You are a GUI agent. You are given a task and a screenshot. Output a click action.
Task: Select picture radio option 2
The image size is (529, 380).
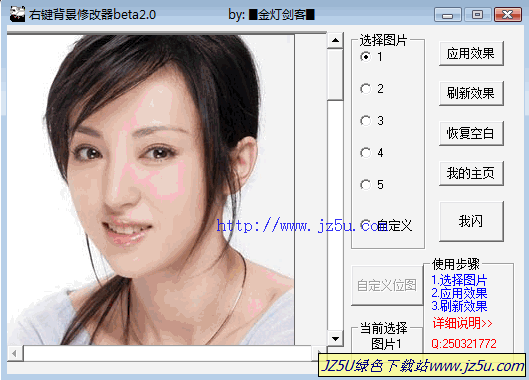pos(372,89)
